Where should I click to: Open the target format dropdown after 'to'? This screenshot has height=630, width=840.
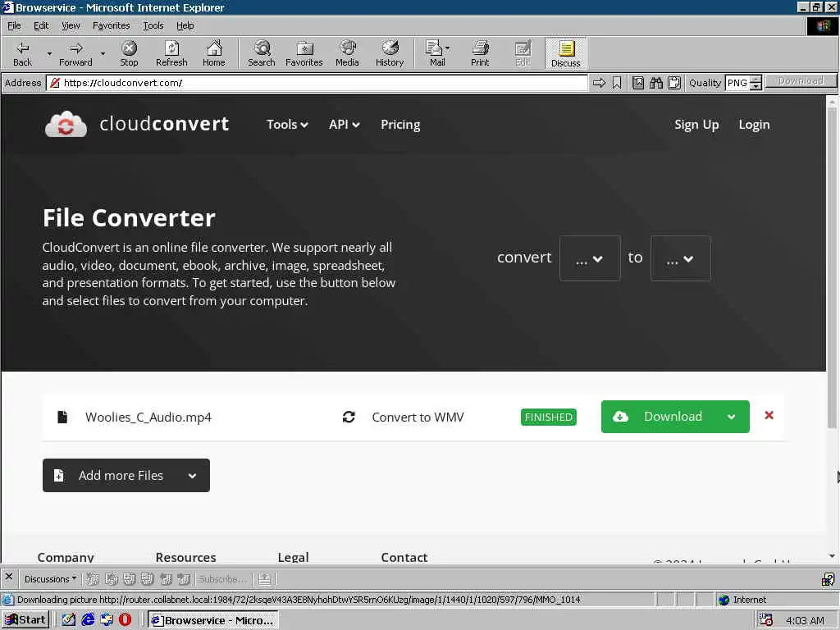680,258
